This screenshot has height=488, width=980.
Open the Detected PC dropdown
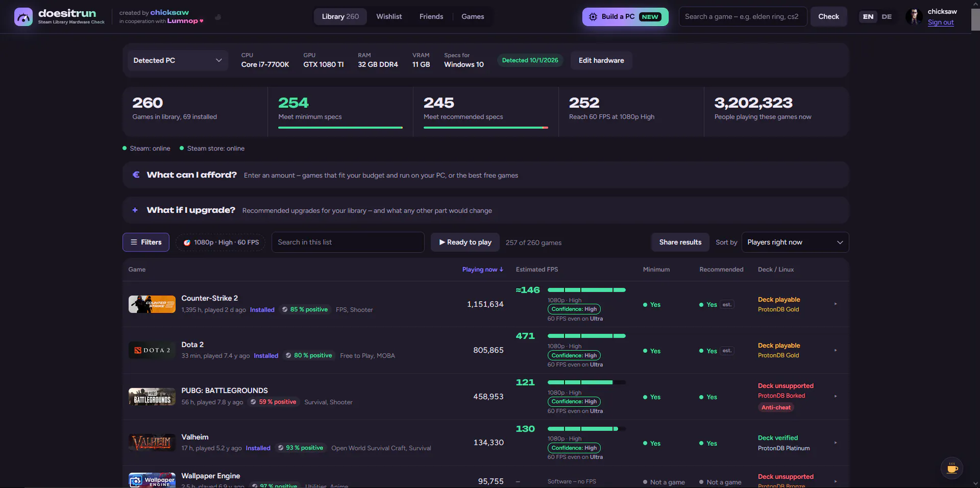(x=178, y=60)
